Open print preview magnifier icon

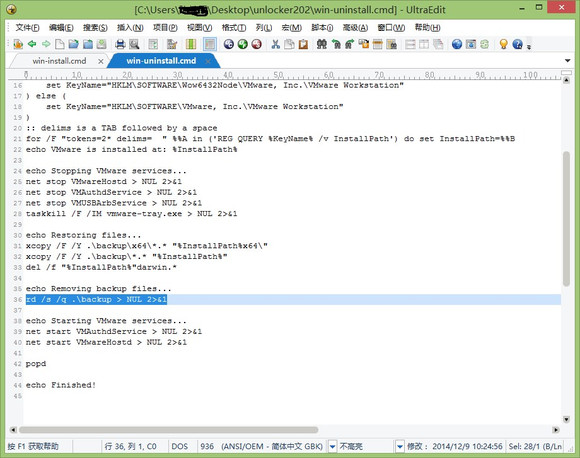134,44
